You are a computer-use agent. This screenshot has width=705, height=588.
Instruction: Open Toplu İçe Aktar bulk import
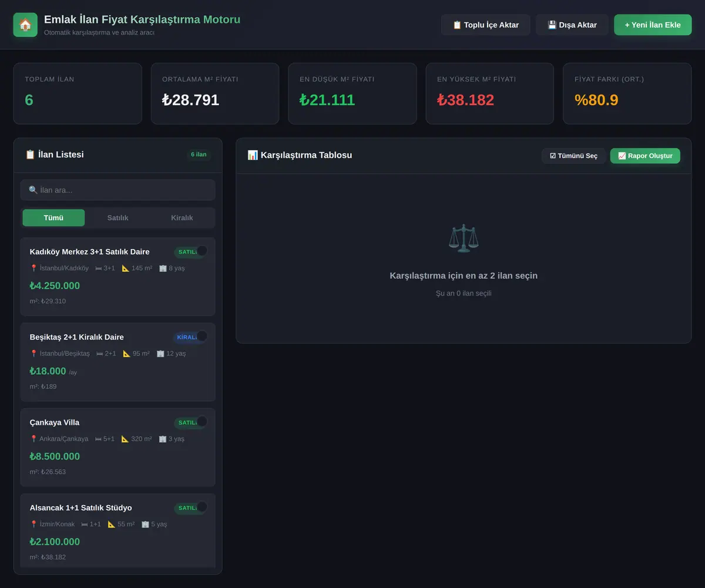486,25
